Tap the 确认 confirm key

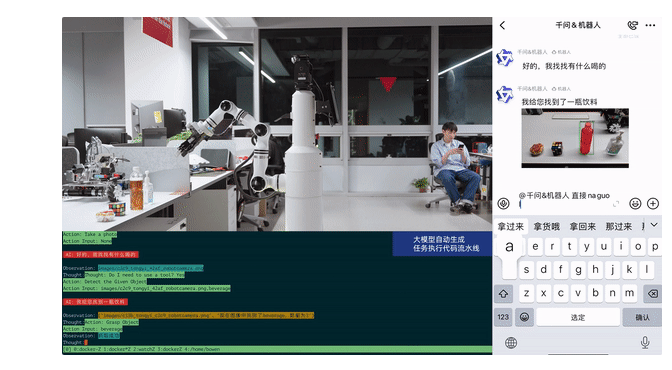[x=642, y=317]
